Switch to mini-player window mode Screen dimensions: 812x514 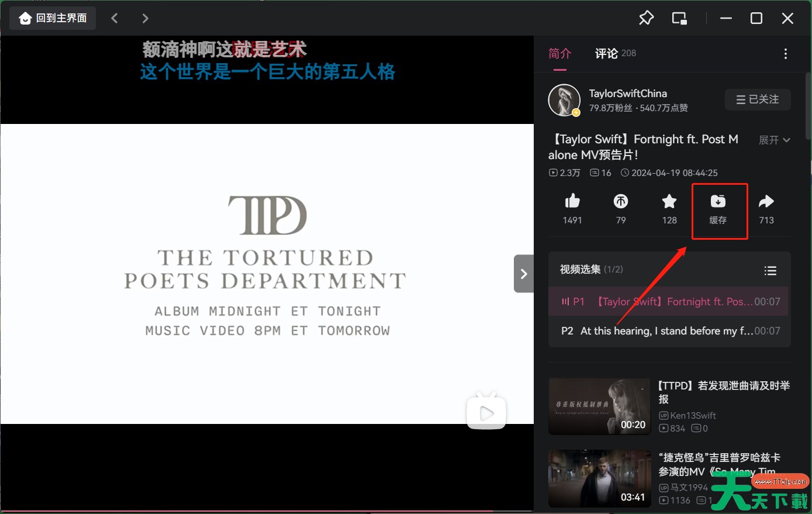[679, 18]
